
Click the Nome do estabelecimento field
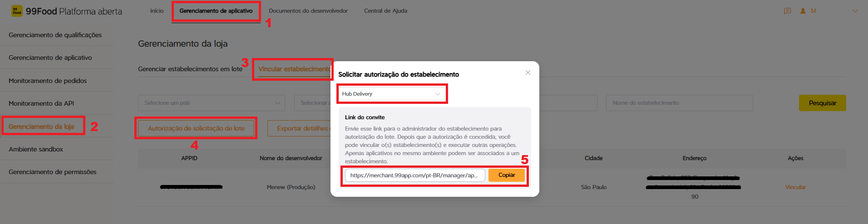point(679,103)
